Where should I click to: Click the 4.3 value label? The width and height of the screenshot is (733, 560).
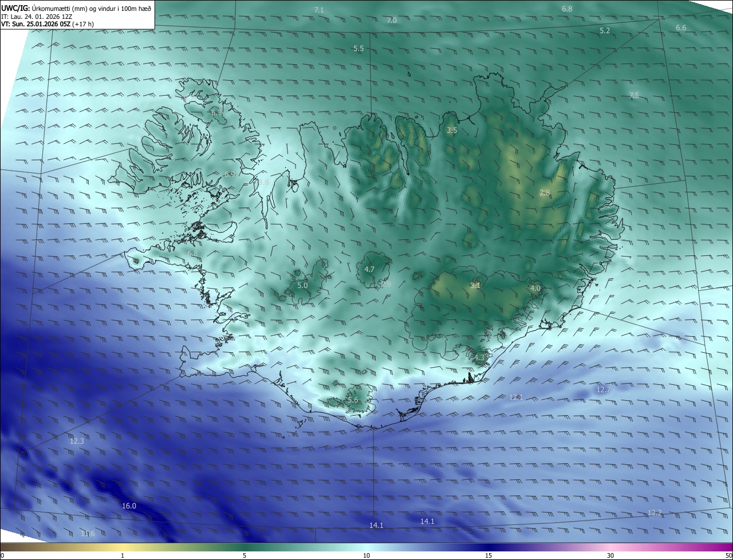click(x=479, y=358)
